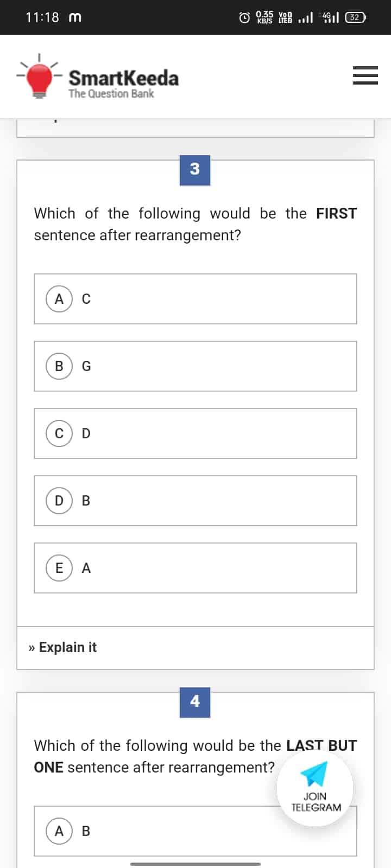This screenshot has width=391, height=868.
Task: Tap the 'm' notification icon in status bar
Action: (x=75, y=17)
